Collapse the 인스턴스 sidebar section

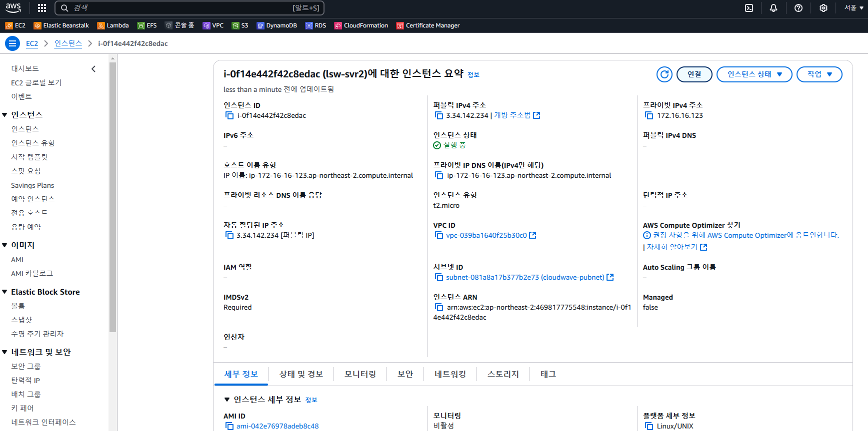(x=4, y=115)
